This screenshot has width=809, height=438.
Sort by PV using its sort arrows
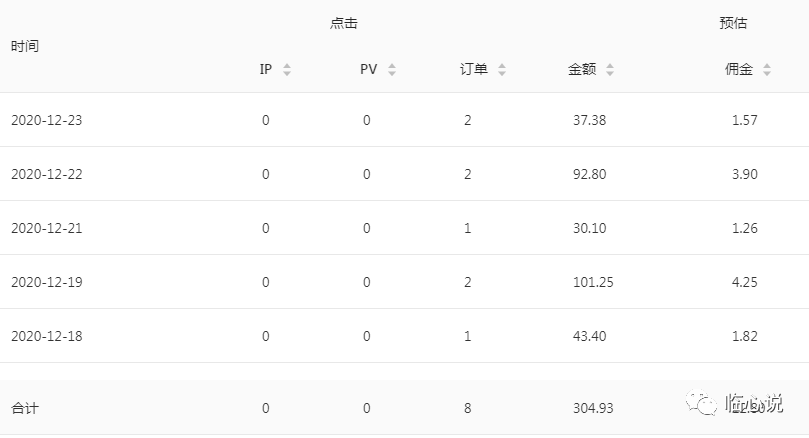tap(392, 70)
